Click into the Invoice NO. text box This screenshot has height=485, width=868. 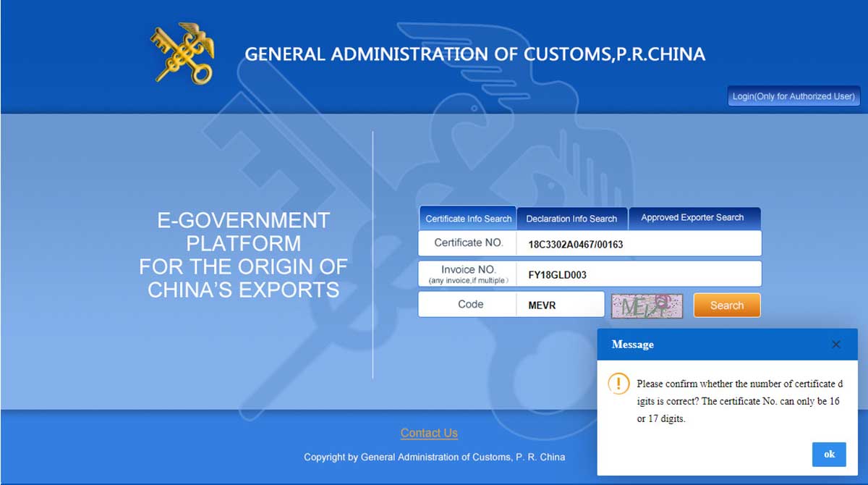(x=638, y=274)
